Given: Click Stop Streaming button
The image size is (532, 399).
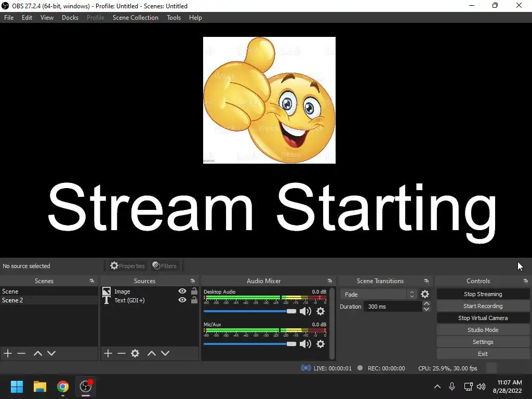Looking at the screenshot, I should click(483, 294).
